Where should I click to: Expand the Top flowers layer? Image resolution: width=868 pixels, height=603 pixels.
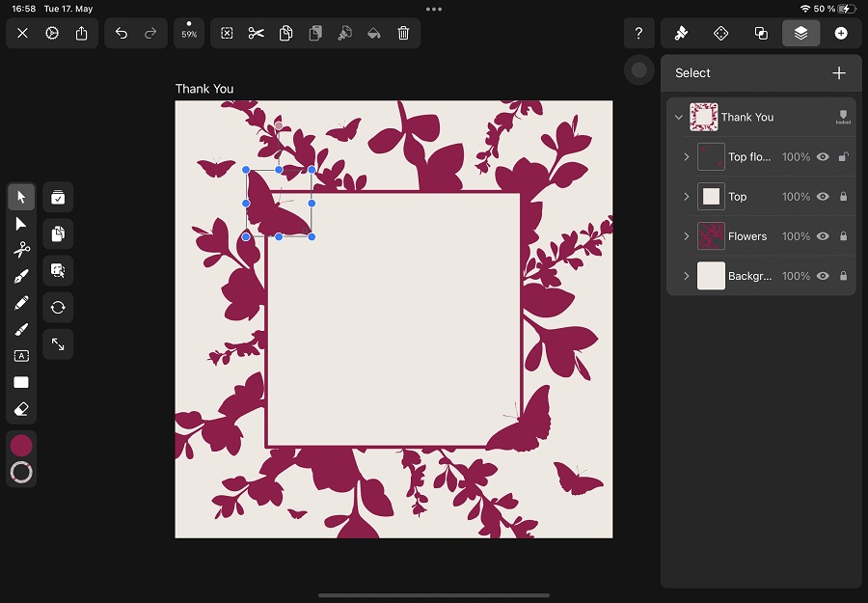(687, 157)
